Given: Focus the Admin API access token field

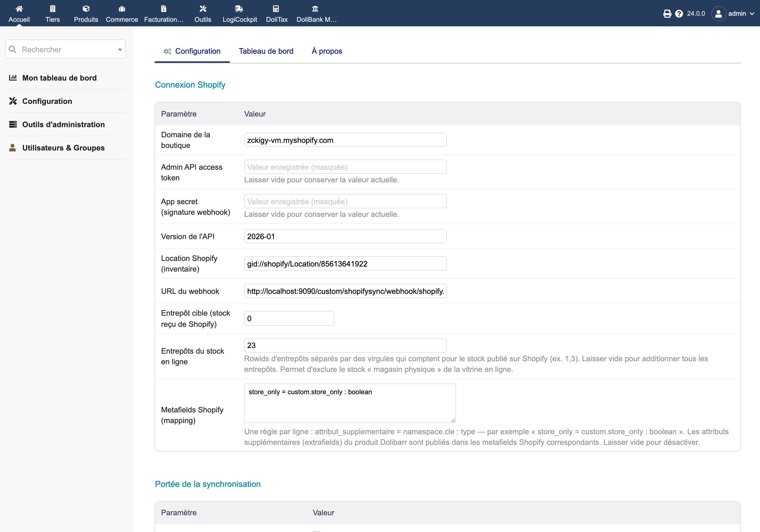Looking at the screenshot, I should coord(345,167).
